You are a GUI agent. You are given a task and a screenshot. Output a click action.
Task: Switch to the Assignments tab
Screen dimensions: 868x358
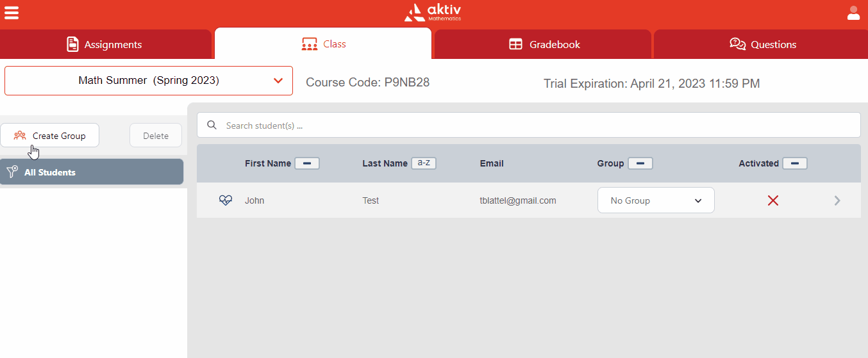pyautogui.click(x=105, y=44)
